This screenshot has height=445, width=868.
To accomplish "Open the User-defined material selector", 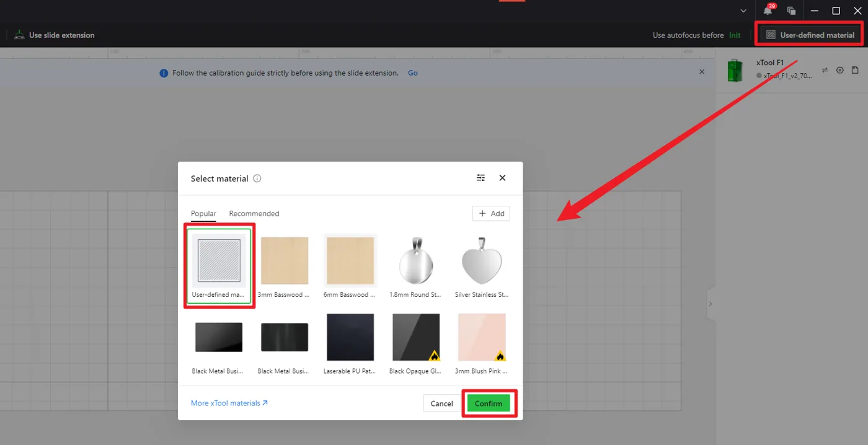I will pos(811,35).
